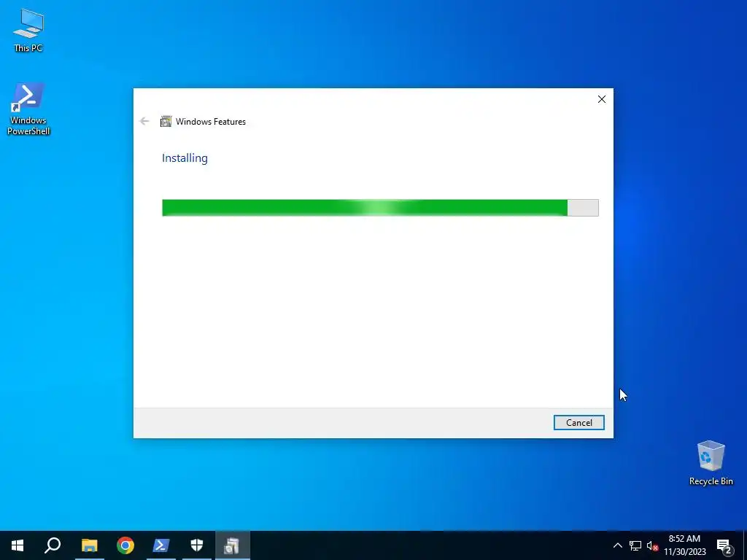Click the Windows Features taskbar button
The width and height of the screenshot is (747, 560).
[x=233, y=545]
